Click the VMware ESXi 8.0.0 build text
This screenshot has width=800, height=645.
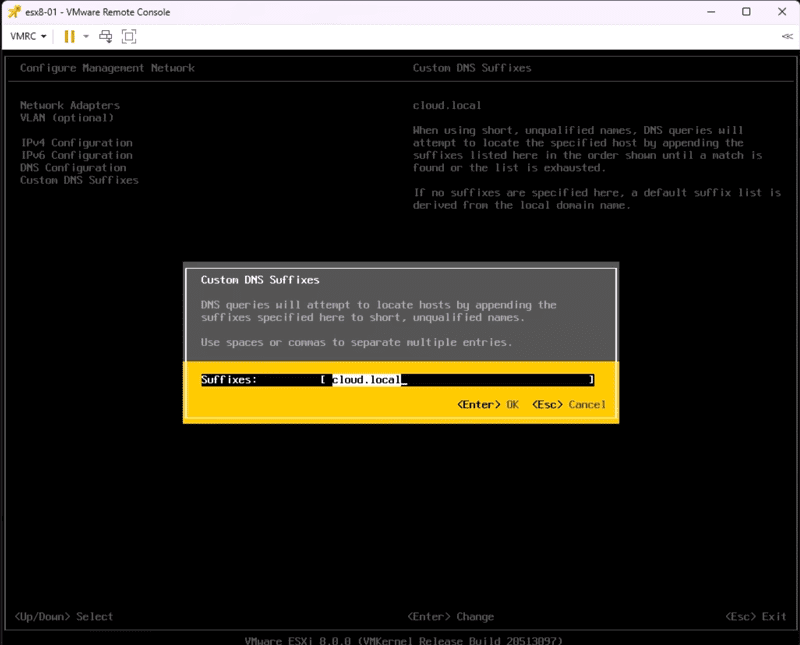coord(403,640)
